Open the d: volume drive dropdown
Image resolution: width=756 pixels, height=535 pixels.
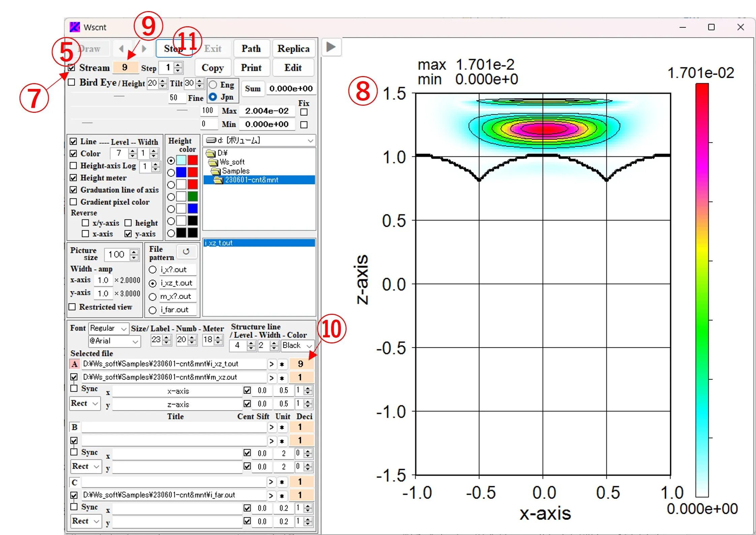[259, 140]
